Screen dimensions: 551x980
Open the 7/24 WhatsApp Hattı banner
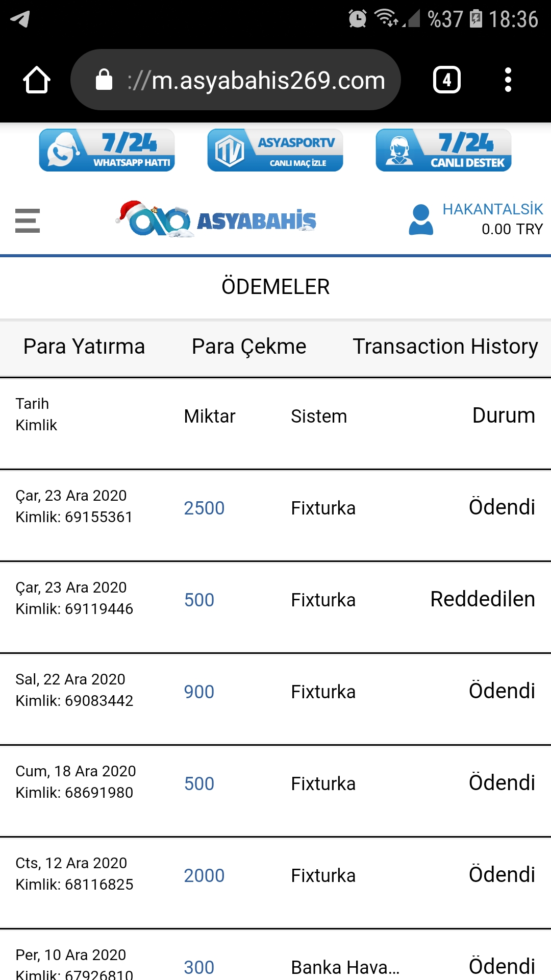coord(107,150)
